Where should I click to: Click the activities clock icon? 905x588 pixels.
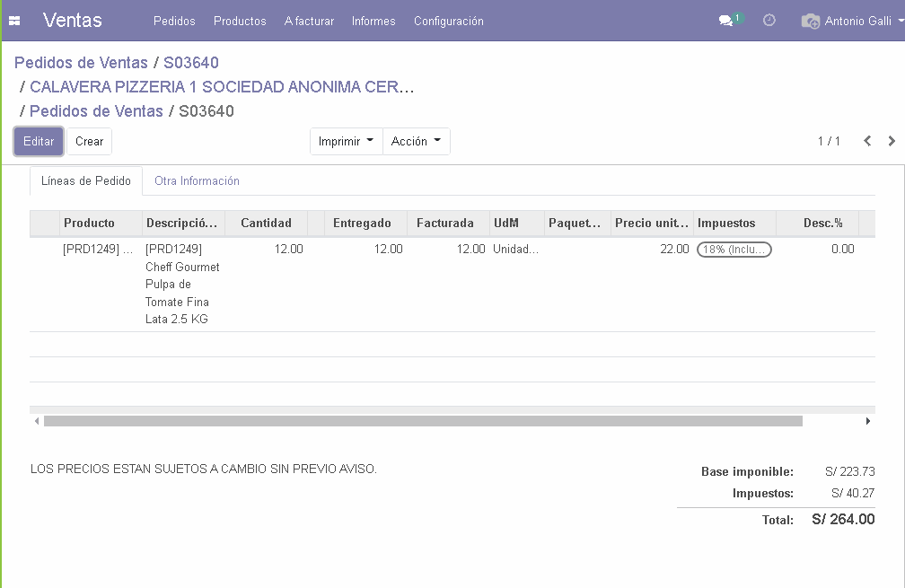click(769, 20)
